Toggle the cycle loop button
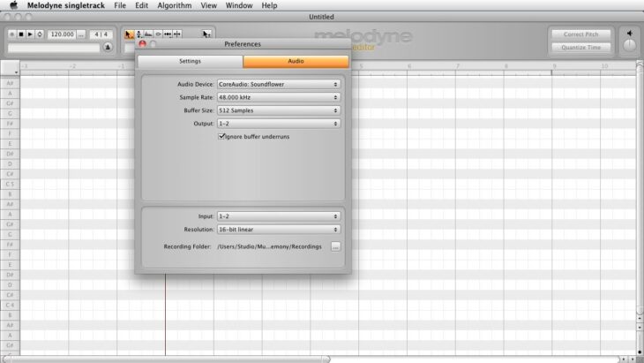Screen dimensions: 644x363 coord(40,34)
